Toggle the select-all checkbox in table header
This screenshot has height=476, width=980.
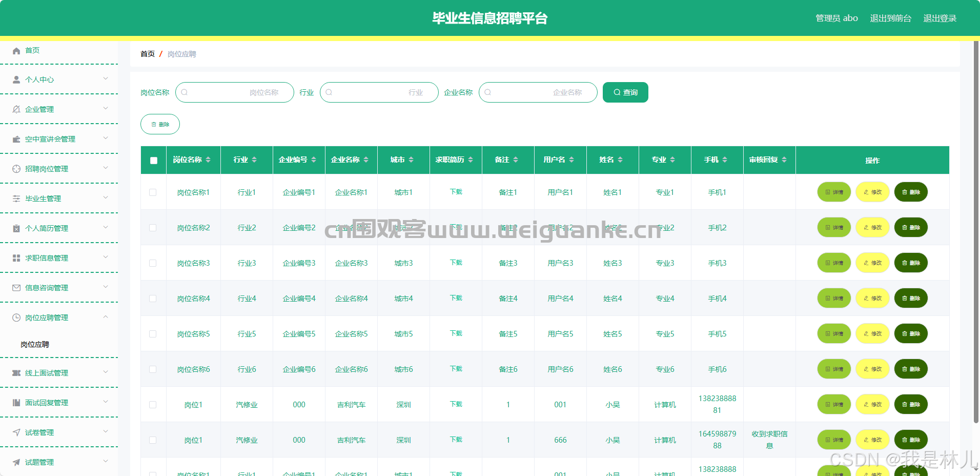click(x=154, y=161)
